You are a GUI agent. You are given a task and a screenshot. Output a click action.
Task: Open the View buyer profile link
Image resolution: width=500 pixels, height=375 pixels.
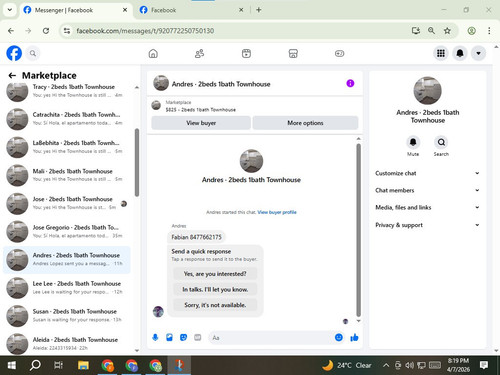(277, 212)
